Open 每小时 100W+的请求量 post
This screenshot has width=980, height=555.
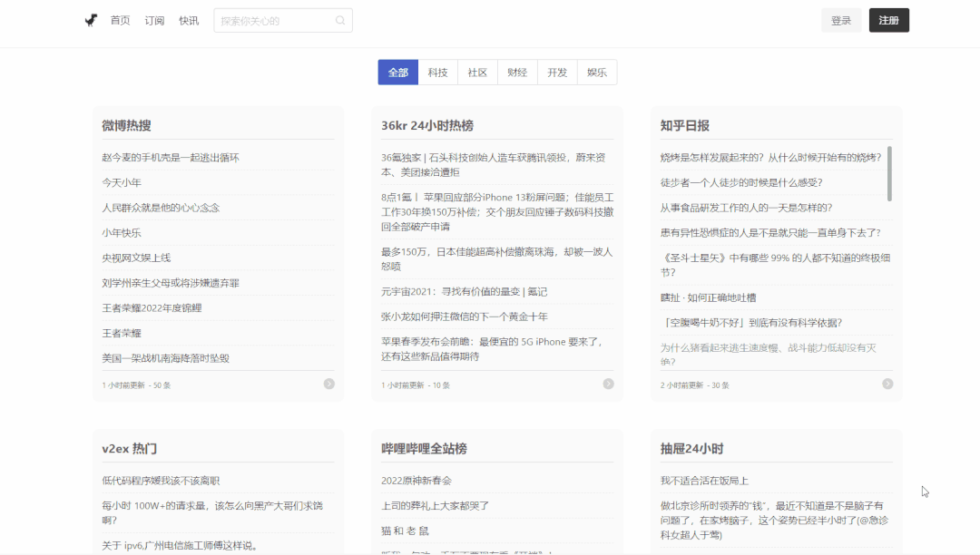pyautogui.click(x=212, y=512)
